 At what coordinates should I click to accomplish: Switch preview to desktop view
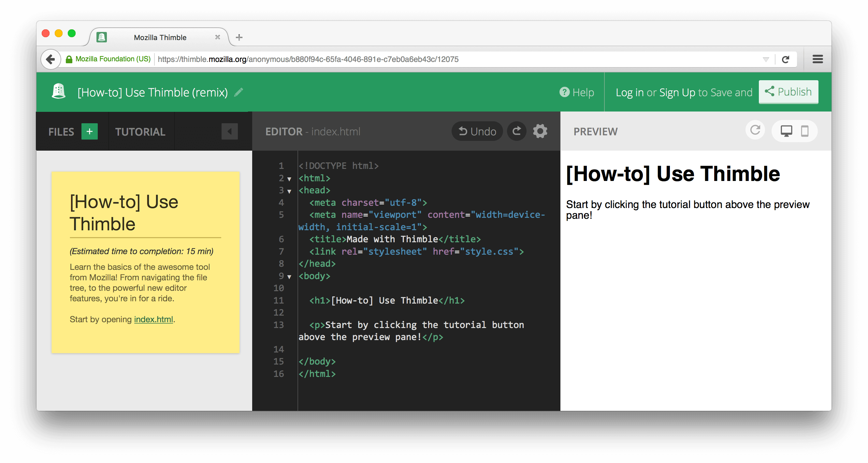[x=787, y=131]
